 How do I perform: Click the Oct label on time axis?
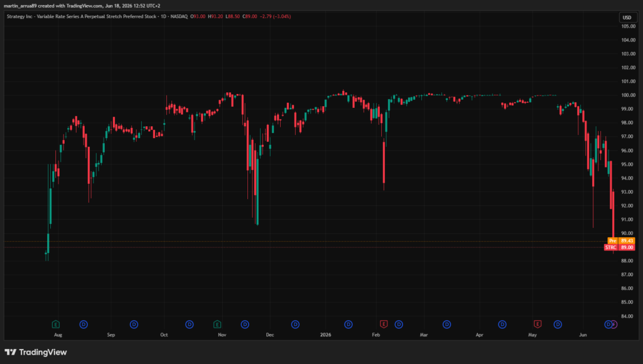point(164,335)
